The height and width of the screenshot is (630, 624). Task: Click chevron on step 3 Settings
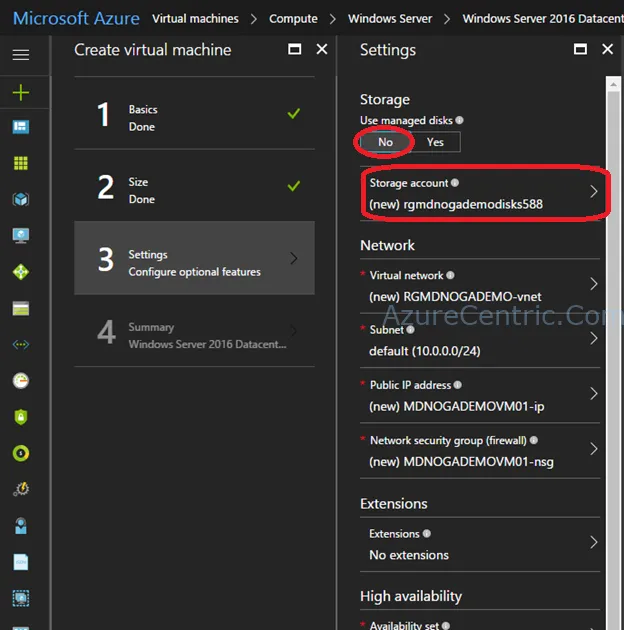(x=294, y=258)
